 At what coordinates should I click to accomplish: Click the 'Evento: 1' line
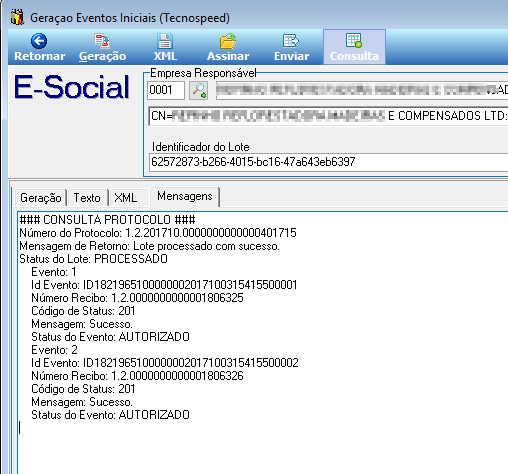[x=54, y=272]
